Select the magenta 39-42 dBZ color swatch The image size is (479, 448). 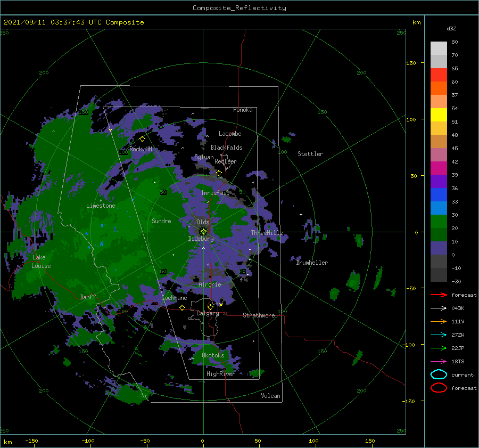click(439, 168)
